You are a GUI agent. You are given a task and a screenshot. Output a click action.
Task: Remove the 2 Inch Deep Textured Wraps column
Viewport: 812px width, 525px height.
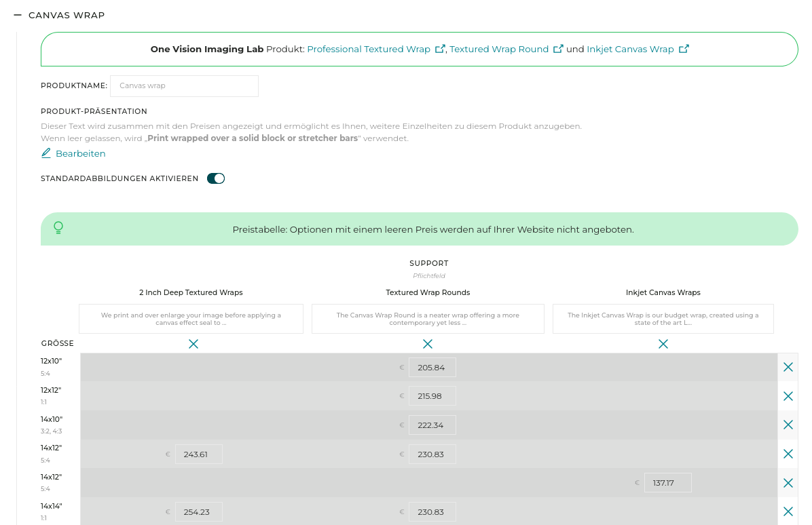pos(193,344)
